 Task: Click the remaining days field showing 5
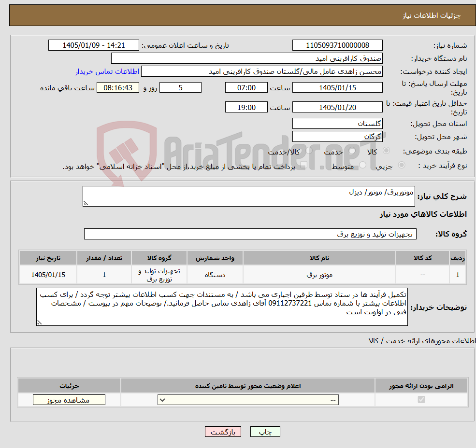(x=180, y=88)
